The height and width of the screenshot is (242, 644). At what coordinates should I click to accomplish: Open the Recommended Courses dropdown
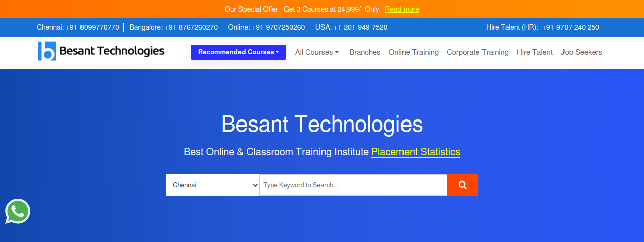[238, 52]
